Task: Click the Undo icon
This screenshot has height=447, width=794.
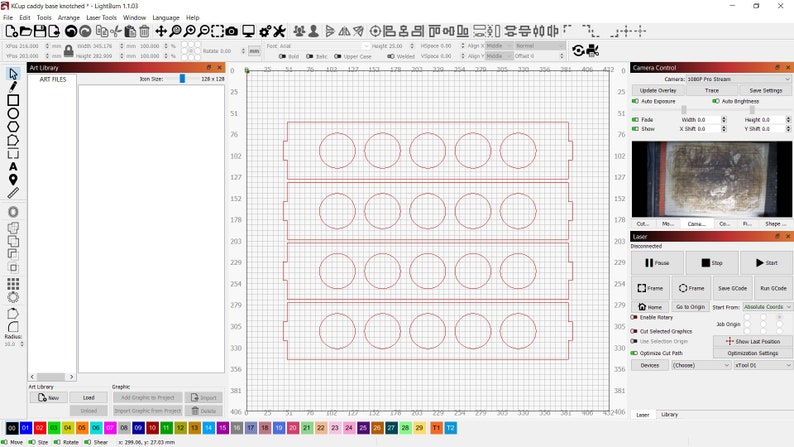Action: pos(71,31)
